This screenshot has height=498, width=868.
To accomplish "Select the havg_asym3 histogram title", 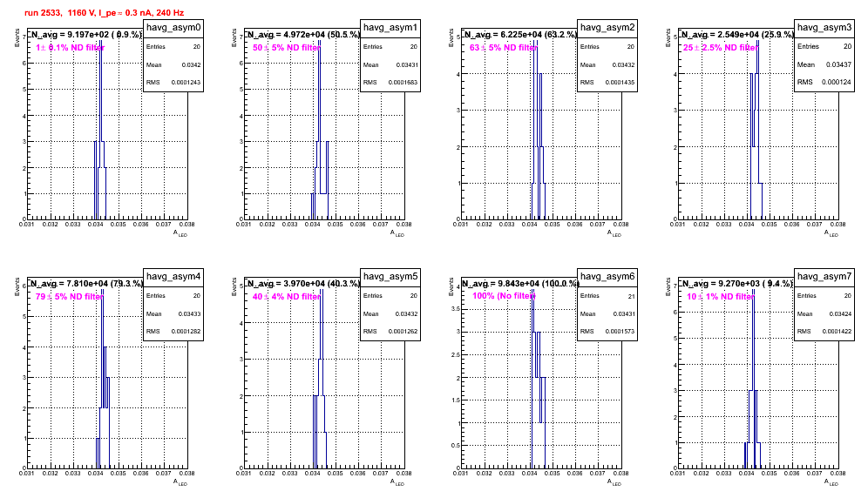I will click(x=824, y=27).
